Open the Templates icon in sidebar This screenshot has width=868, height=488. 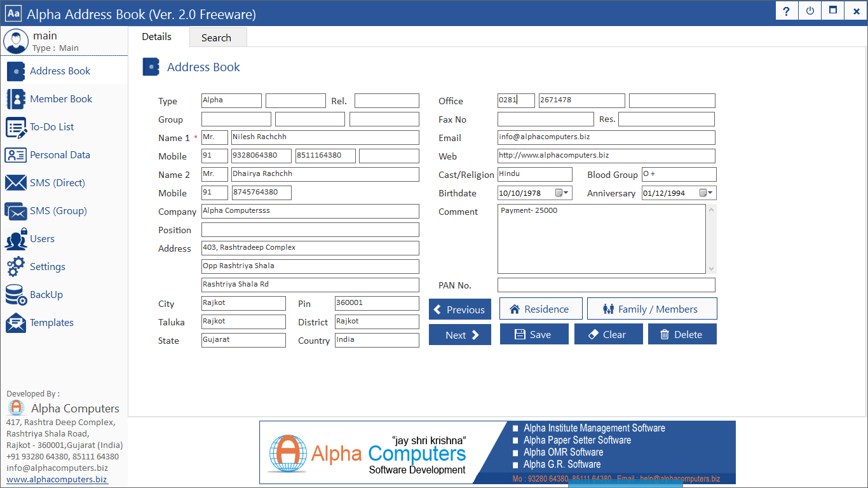point(16,323)
